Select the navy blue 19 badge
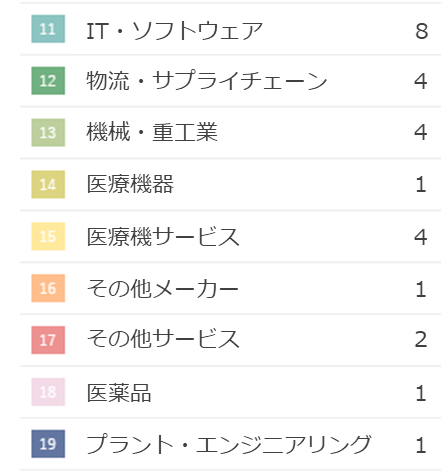 point(48,444)
